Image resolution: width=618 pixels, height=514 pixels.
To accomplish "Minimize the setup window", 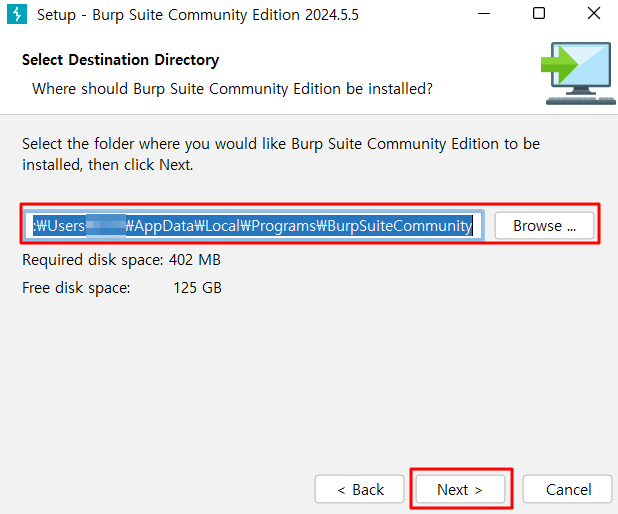I will (484, 14).
